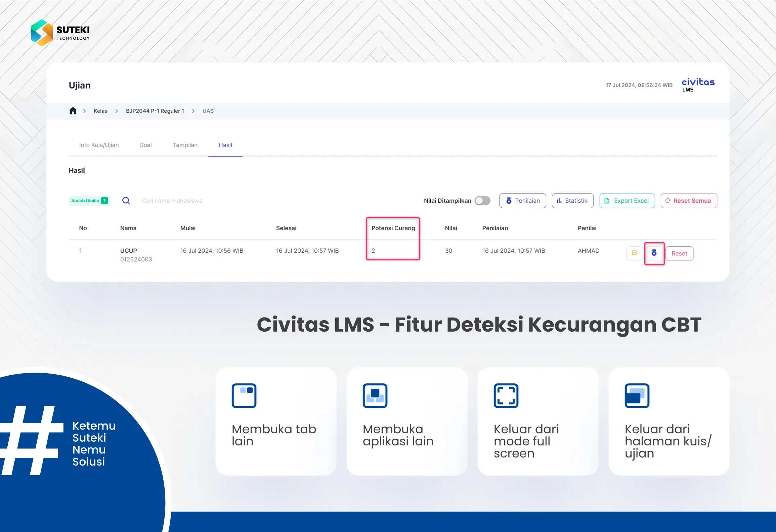Click the Membuka aplikasi lain icon
776x532 pixels.
click(x=375, y=396)
